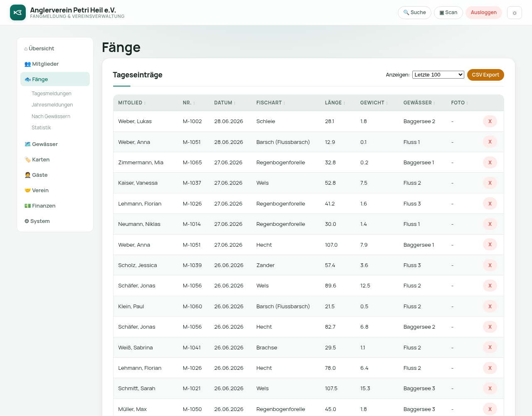Click the fish logo icon in header
This screenshot has width=532, height=416.
click(x=18, y=12)
